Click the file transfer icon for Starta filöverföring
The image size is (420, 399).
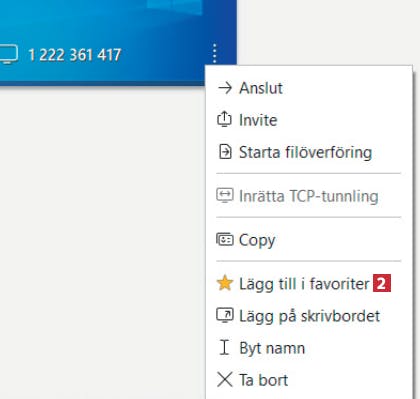coord(225,152)
